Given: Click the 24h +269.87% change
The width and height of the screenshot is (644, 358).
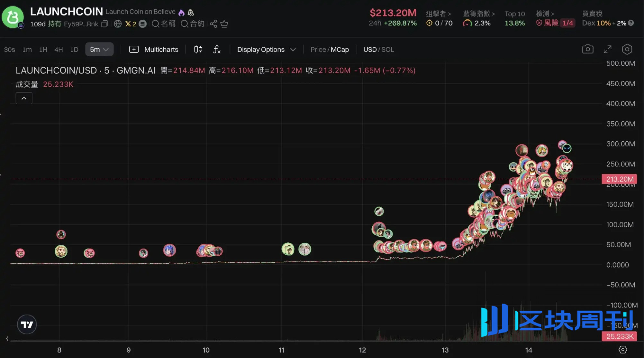Looking at the screenshot, I should [393, 23].
